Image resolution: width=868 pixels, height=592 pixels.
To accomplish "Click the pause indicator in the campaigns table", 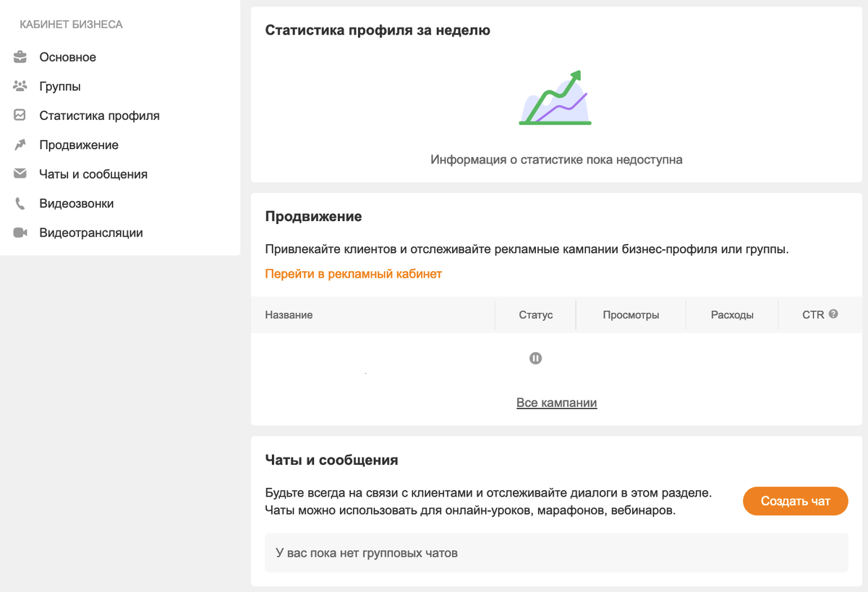I will pos(535,357).
